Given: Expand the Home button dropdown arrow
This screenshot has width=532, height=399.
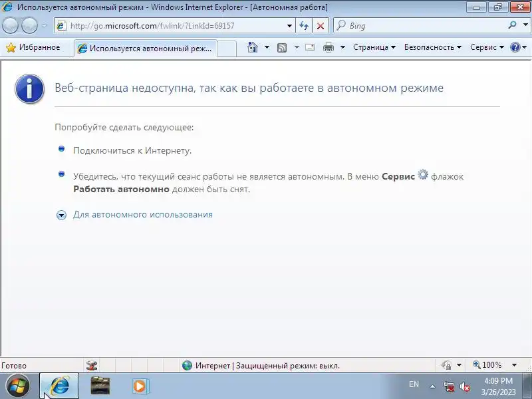Looking at the screenshot, I should click(267, 47).
